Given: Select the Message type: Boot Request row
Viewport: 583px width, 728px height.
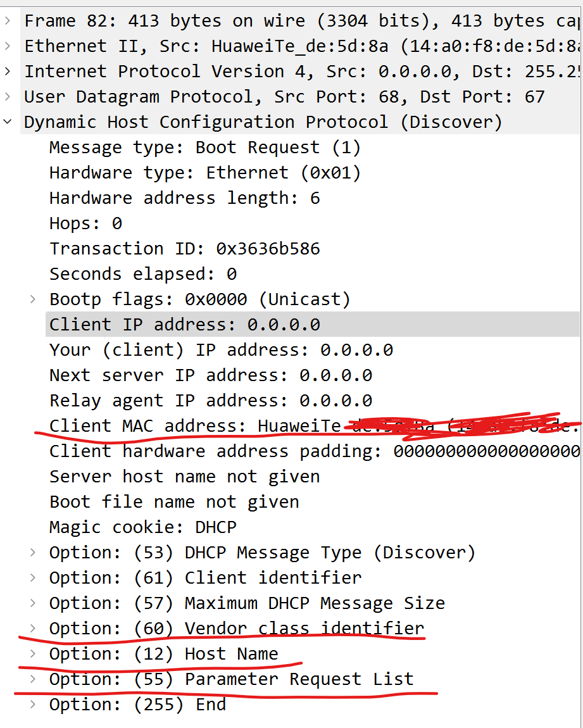Looking at the screenshot, I should [x=205, y=147].
